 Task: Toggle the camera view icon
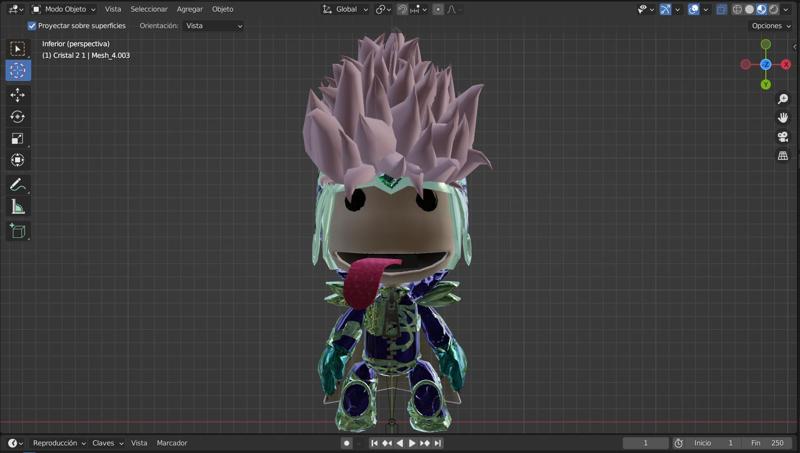[x=783, y=137]
